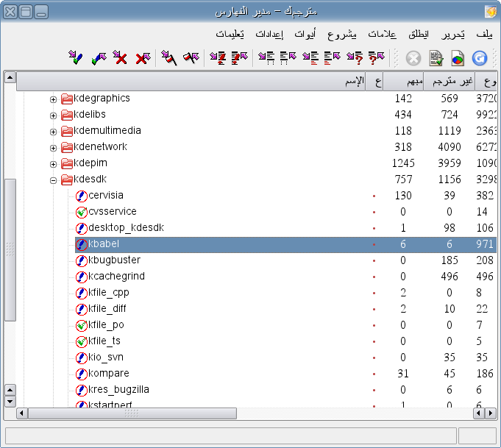Click the blue reload icon in toolbar
Viewport: 501px width, 448px height.
point(480,58)
